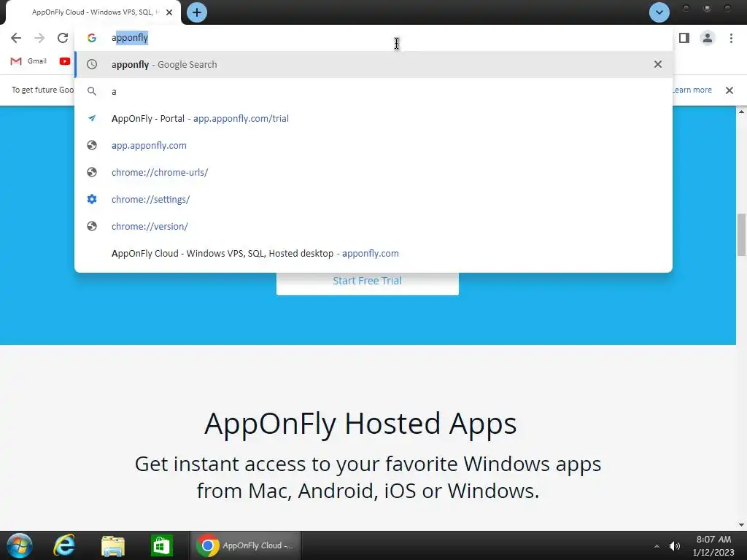
Task: Click the clock history icon beside apponfly
Action: click(x=92, y=64)
